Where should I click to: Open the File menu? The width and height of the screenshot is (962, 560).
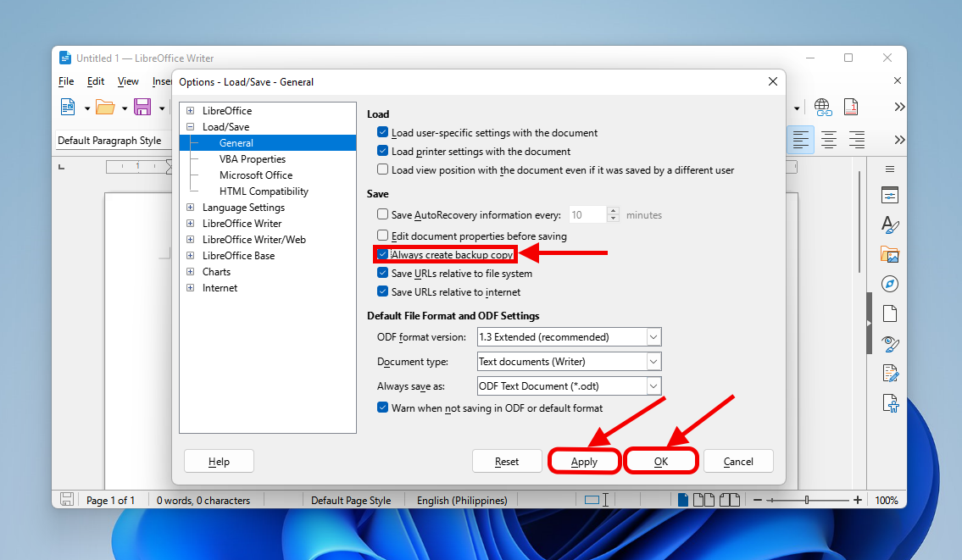(66, 81)
